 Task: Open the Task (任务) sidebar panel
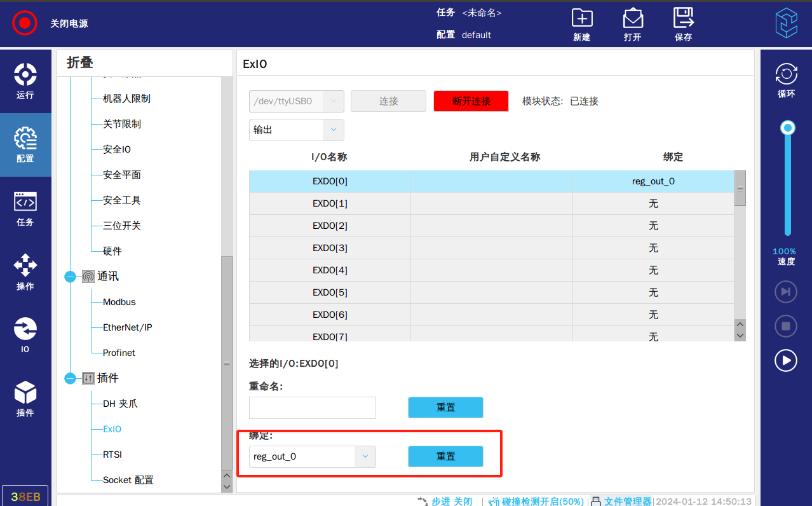(25, 209)
